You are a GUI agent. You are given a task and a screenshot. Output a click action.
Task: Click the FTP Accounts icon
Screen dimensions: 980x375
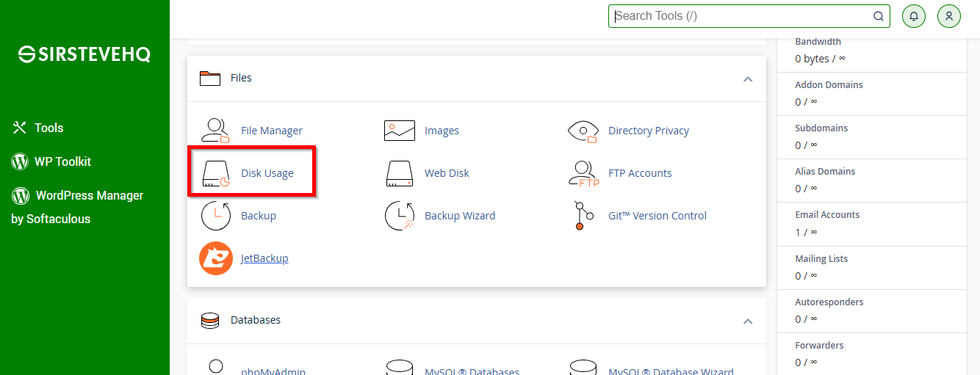[583, 173]
